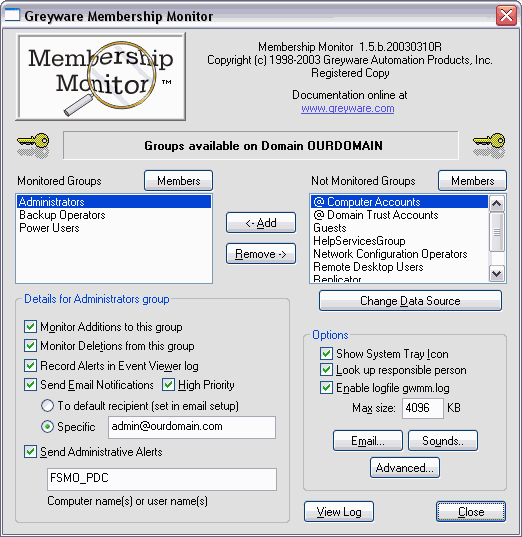This screenshot has height=537, width=522.
Task: Click the Close button
Action: coord(471,512)
